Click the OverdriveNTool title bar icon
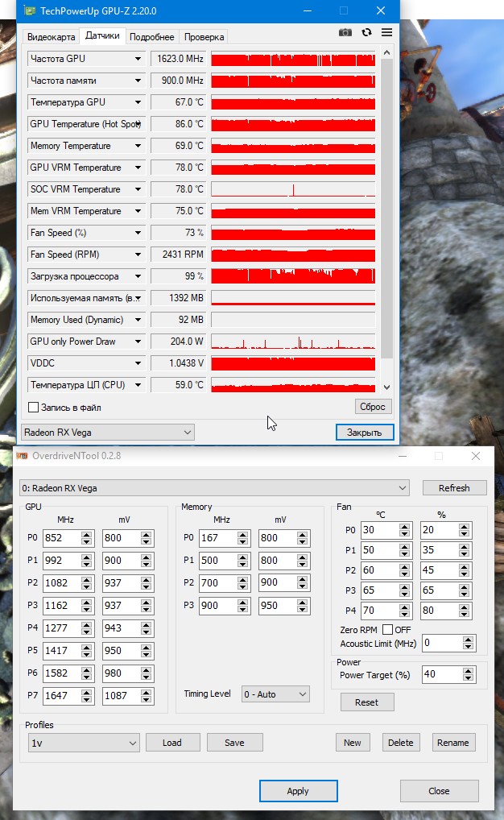This screenshot has width=504, height=820. pos(22,455)
